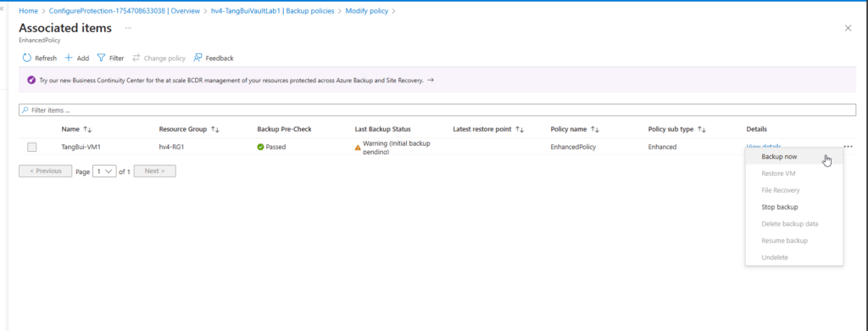Viewport: 868px width, 331px height.
Task: Open the page number dropdown
Action: (104, 171)
